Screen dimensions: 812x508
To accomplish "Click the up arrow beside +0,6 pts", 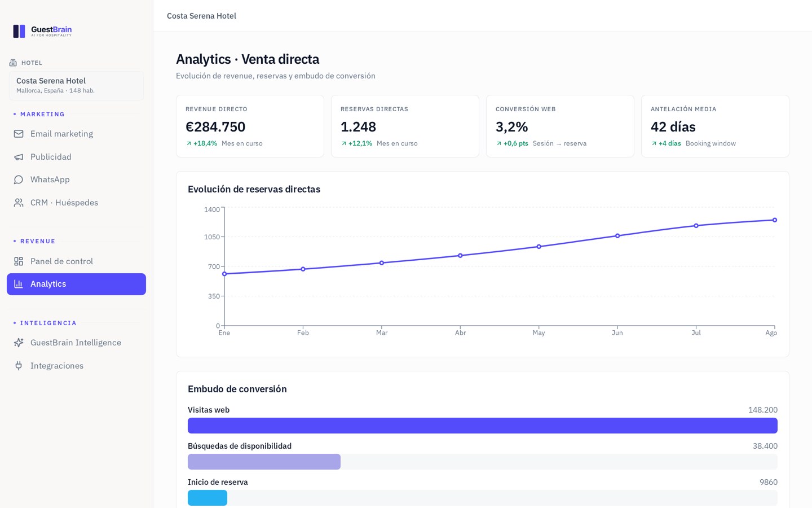I will click(x=499, y=143).
